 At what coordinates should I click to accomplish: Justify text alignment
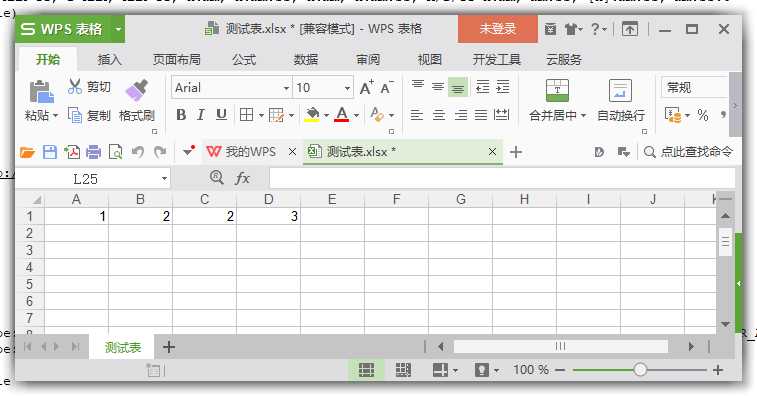coord(481,115)
